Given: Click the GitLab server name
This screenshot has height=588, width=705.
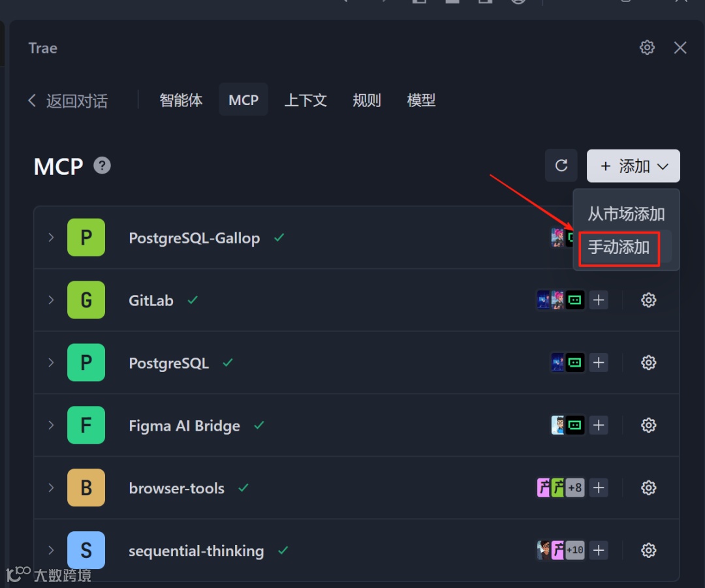Looking at the screenshot, I should pyautogui.click(x=151, y=300).
